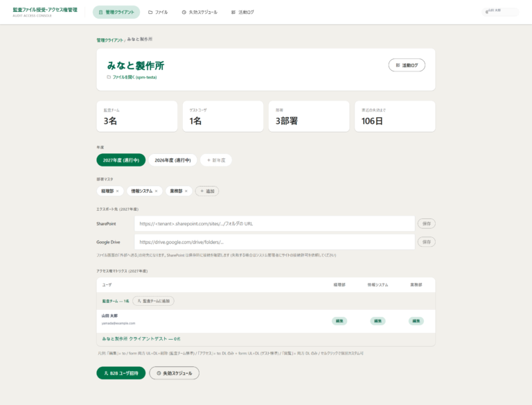This screenshot has width=532, height=405.
Task: Open the 活動ログ nav tab
Action: (242, 12)
